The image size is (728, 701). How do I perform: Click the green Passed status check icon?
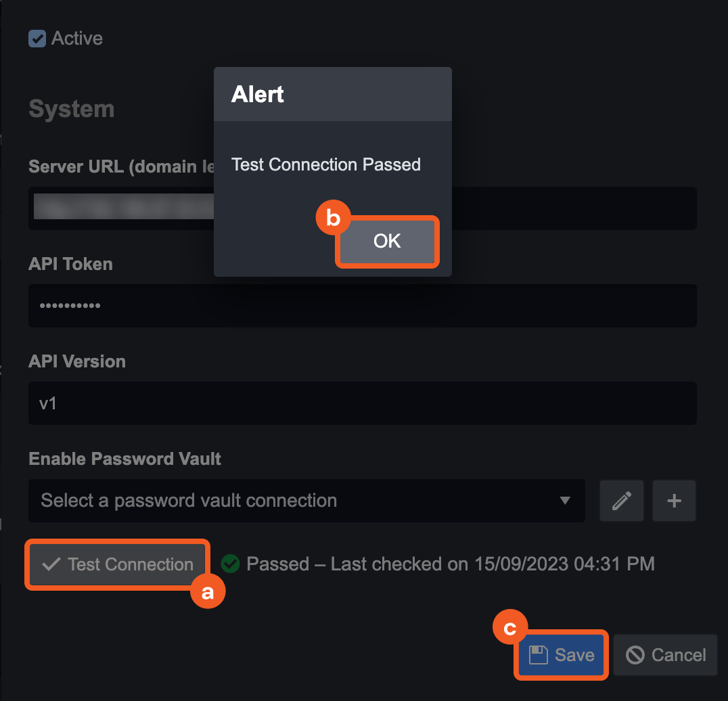point(231,564)
